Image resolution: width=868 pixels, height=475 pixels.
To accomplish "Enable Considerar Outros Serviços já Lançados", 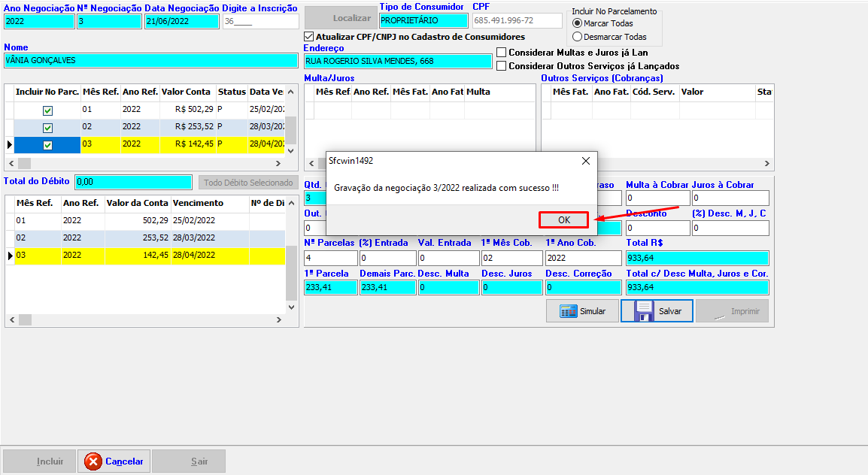I will click(502, 66).
